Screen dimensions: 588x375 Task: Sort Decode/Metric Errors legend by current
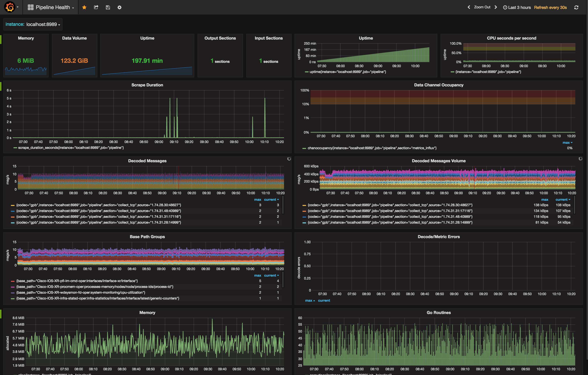pos(324,301)
